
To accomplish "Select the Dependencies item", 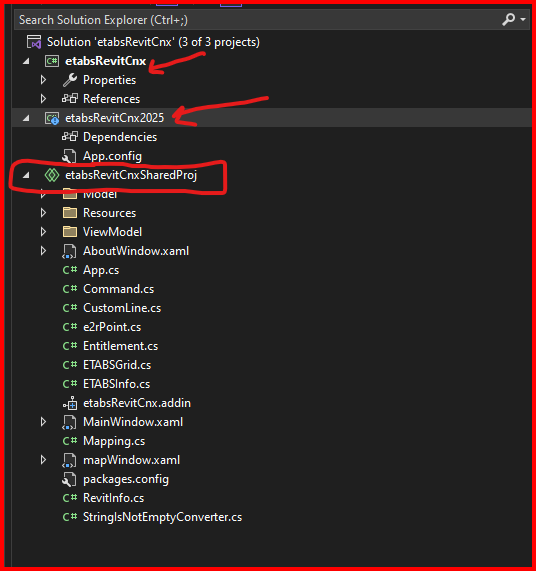I will click(120, 137).
